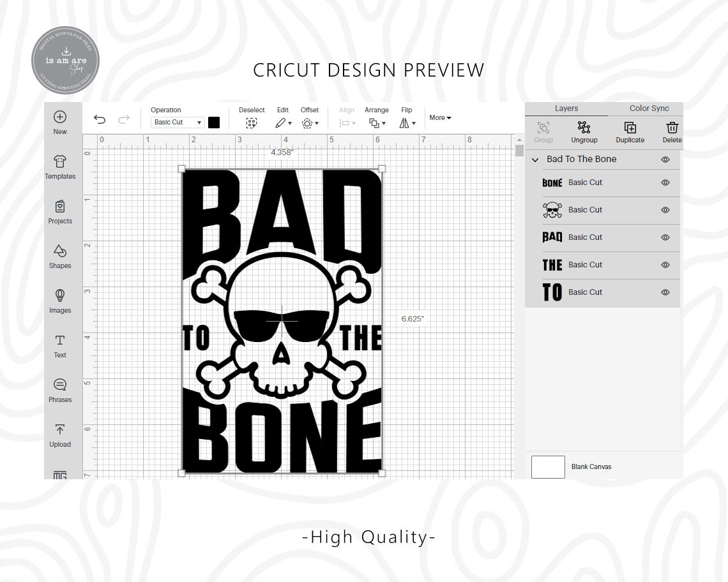Ungroup the selected design

click(584, 132)
